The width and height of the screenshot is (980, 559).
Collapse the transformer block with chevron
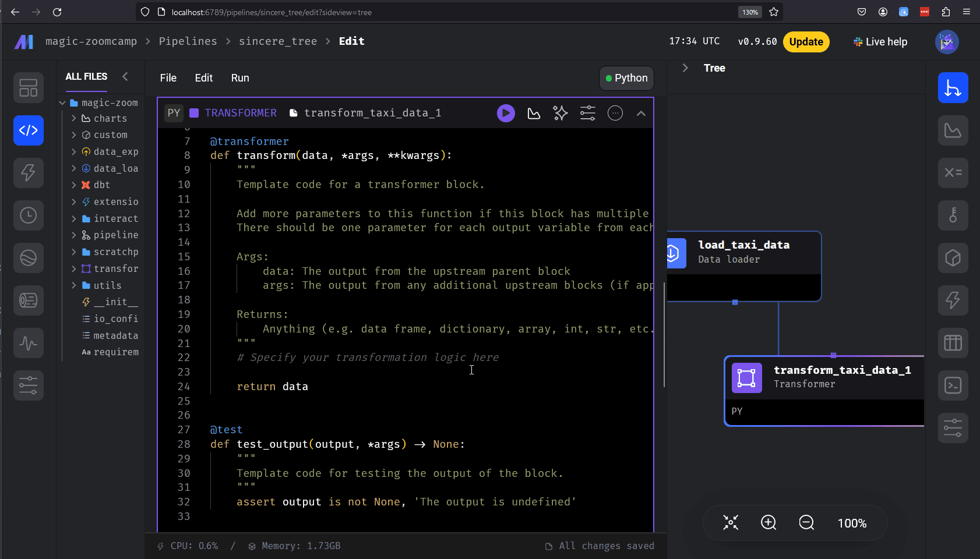point(641,113)
